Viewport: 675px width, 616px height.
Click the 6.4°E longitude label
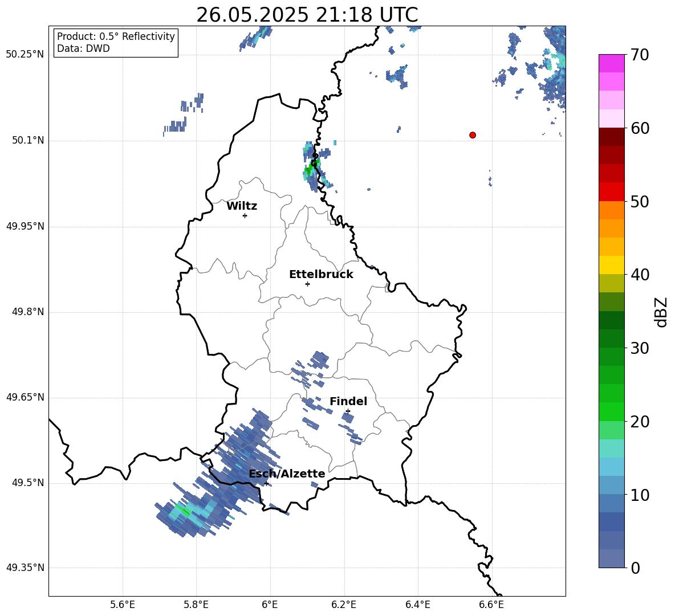pos(417,605)
